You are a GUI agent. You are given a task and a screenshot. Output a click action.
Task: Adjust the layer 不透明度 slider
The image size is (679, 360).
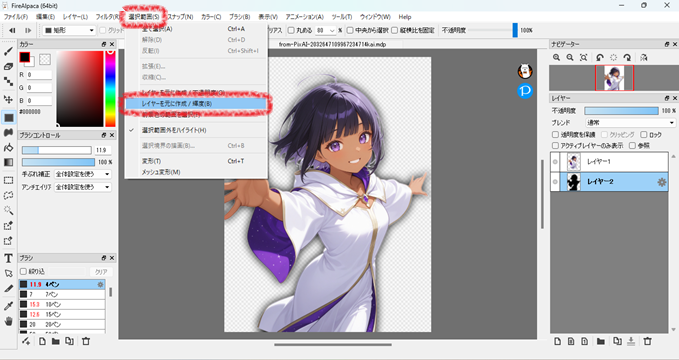[621, 111]
